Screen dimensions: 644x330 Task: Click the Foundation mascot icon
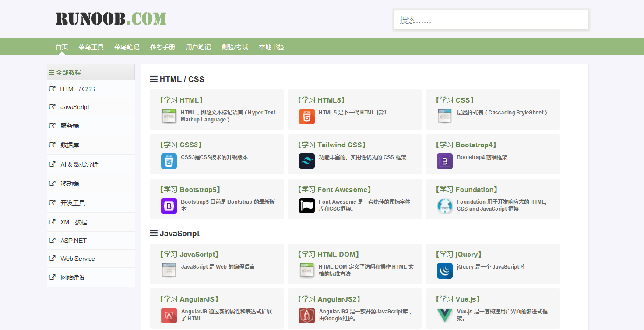[x=444, y=206]
